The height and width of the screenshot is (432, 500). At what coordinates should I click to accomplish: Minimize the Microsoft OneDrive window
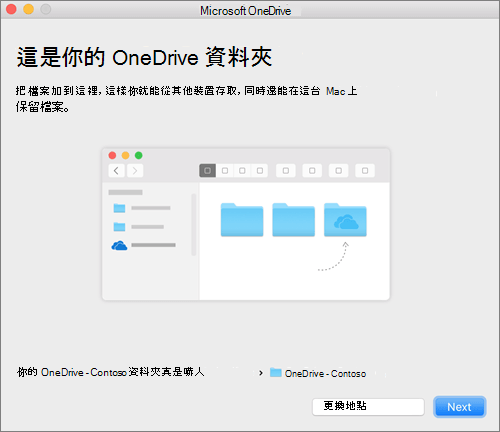tap(29, 9)
